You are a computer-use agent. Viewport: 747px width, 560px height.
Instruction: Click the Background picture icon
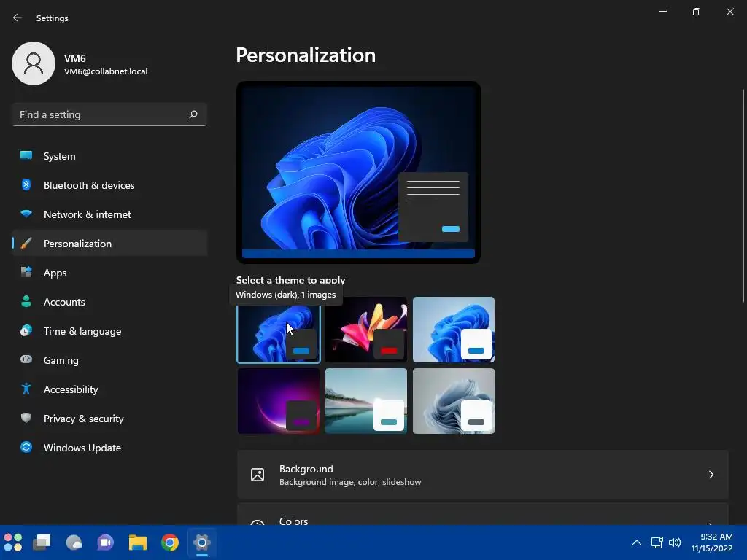[x=258, y=475]
